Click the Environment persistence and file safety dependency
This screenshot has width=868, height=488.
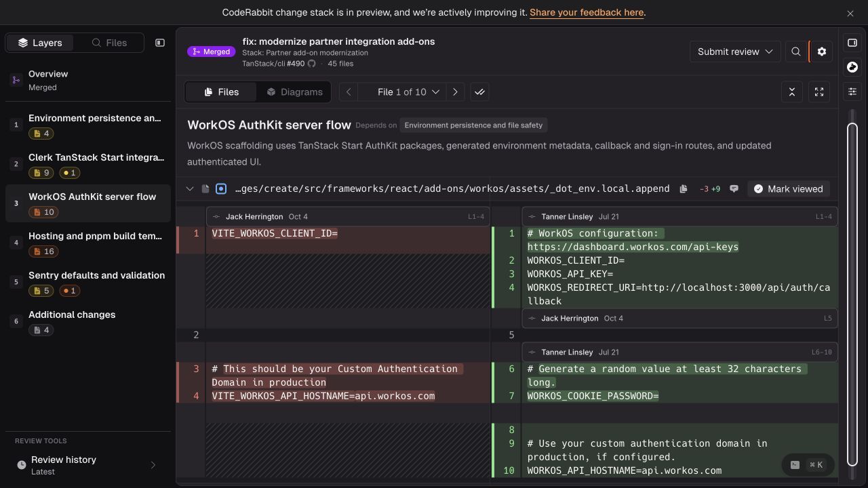[x=473, y=125]
